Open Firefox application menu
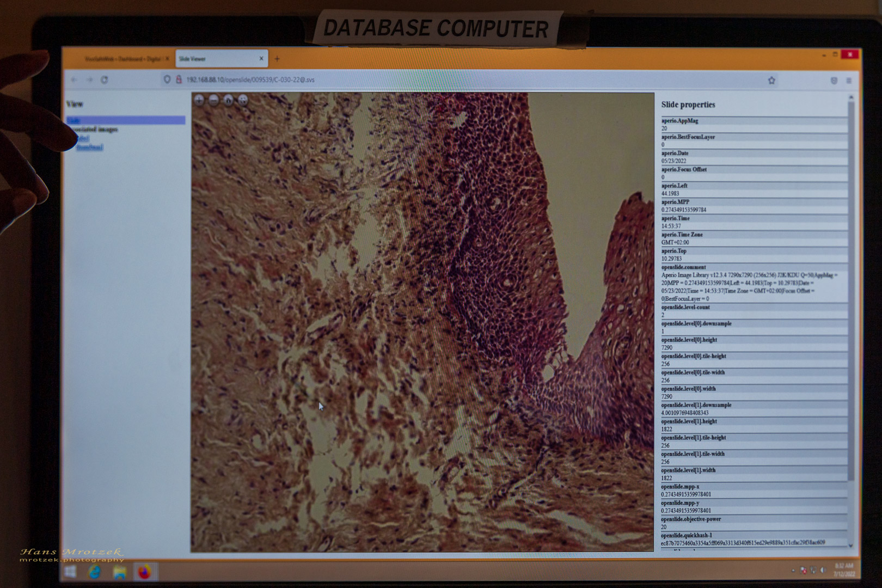 coord(849,81)
